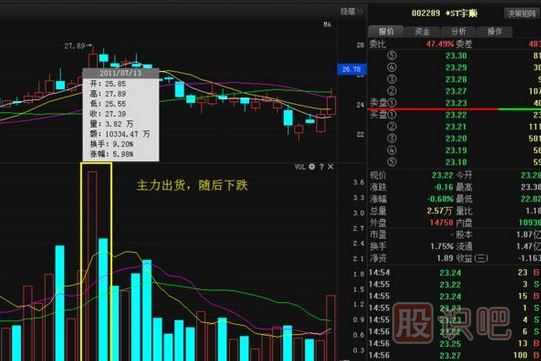Select the sell level ⑤ circled number
Screen dimensions: 541x361
(392, 56)
